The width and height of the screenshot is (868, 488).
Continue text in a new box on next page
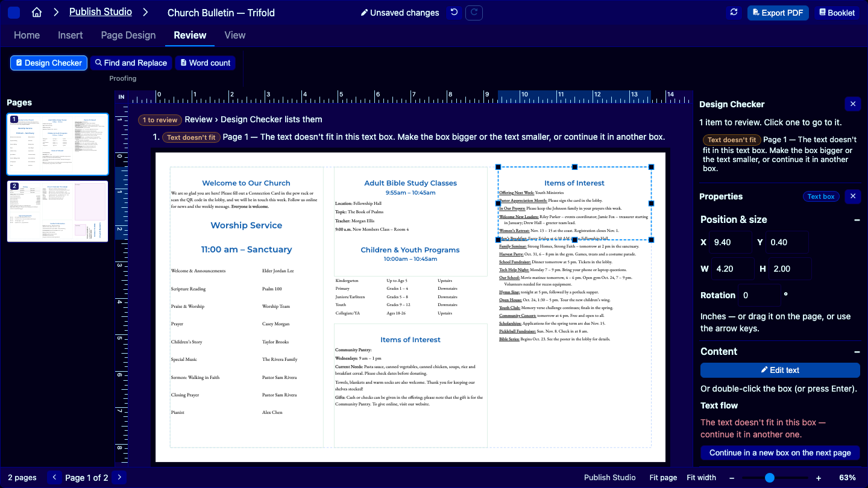click(x=780, y=453)
